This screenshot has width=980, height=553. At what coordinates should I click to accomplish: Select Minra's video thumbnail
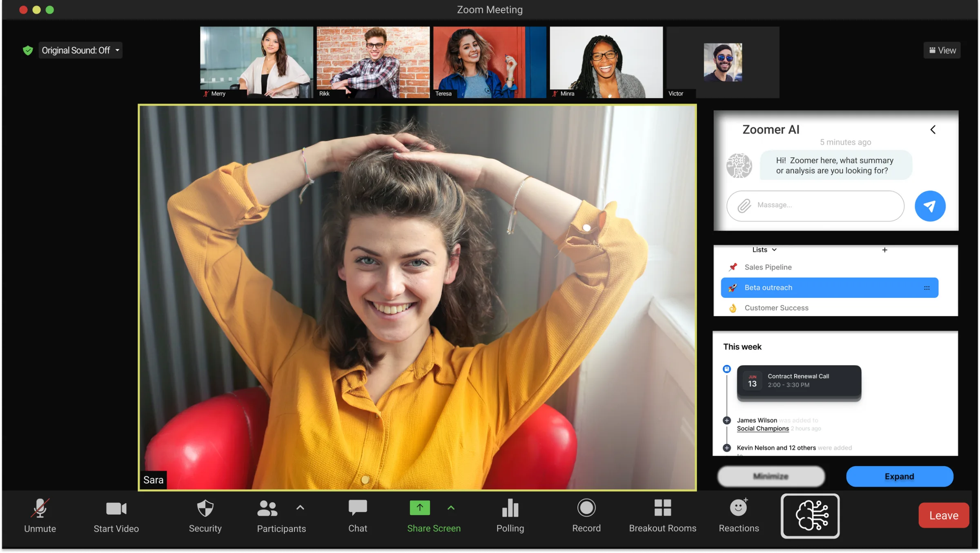pos(606,62)
